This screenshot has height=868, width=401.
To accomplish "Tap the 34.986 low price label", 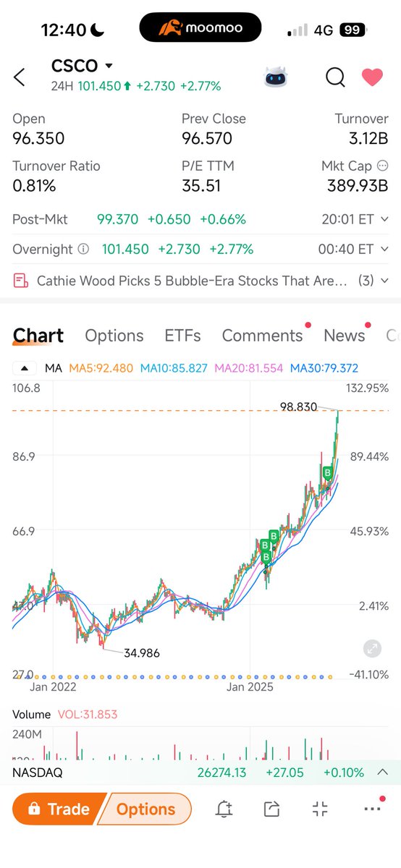I will (142, 652).
